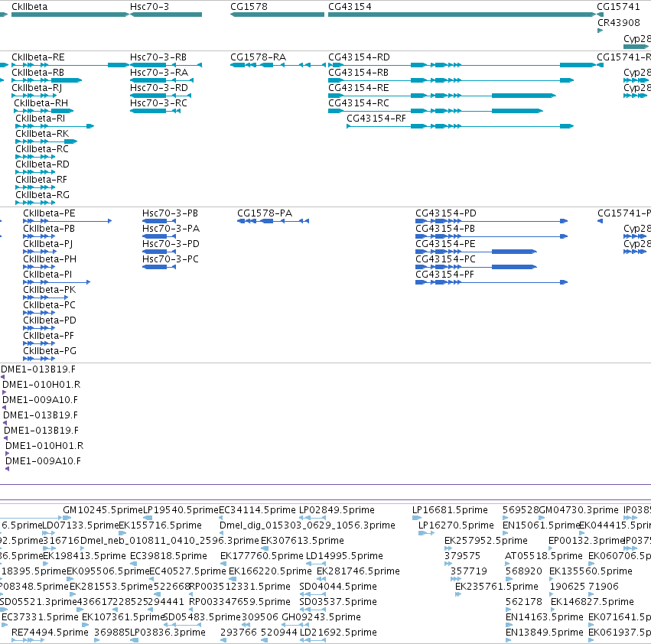Open protein Hsc70-3-PC label
Image resolution: width=651 pixels, height=644 pixels.
click(171, 259)
